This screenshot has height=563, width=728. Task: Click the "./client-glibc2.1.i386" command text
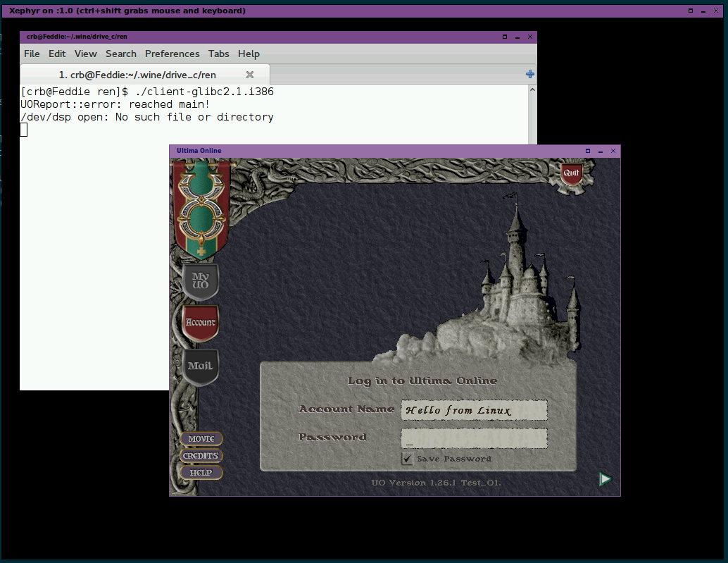click(x=204, y=92)
